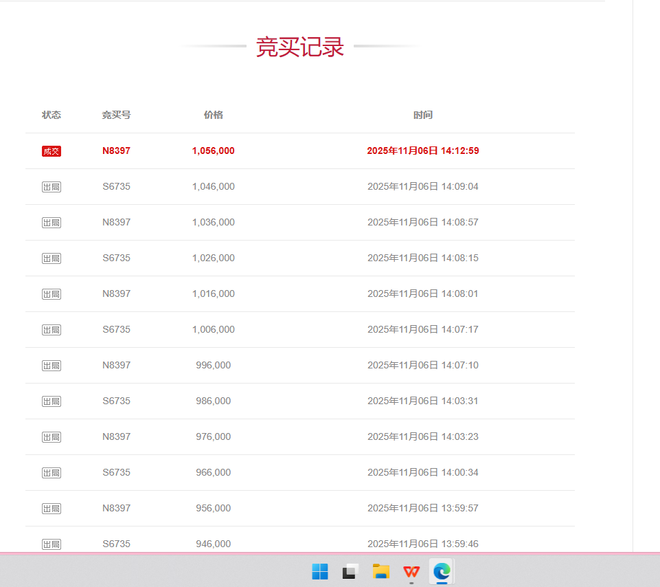The height and width of the screenshot is (587, 660).
Task: Select winning bidder number N8397 in red
Action: (116, 151)
